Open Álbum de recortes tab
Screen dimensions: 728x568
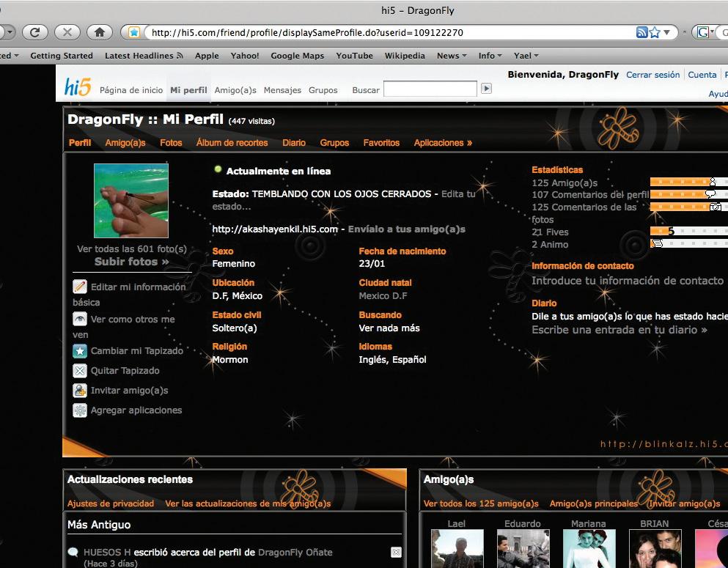pyautogui.click(x=232, y=142)
